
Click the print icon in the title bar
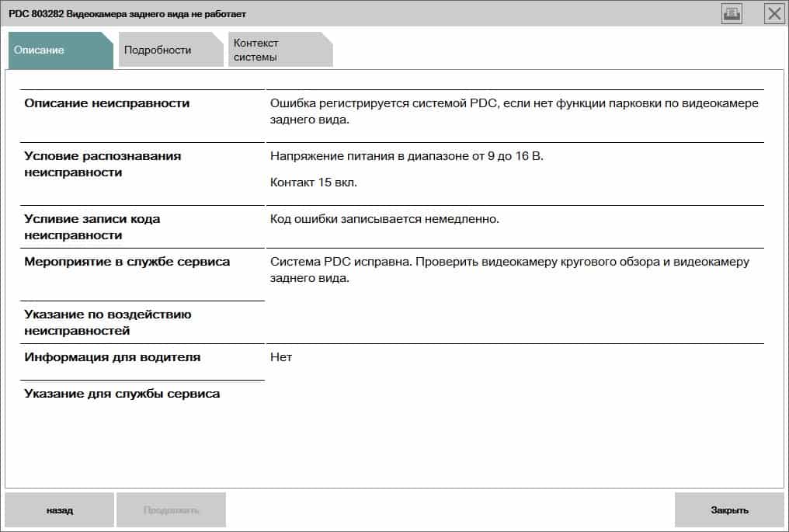731,13
